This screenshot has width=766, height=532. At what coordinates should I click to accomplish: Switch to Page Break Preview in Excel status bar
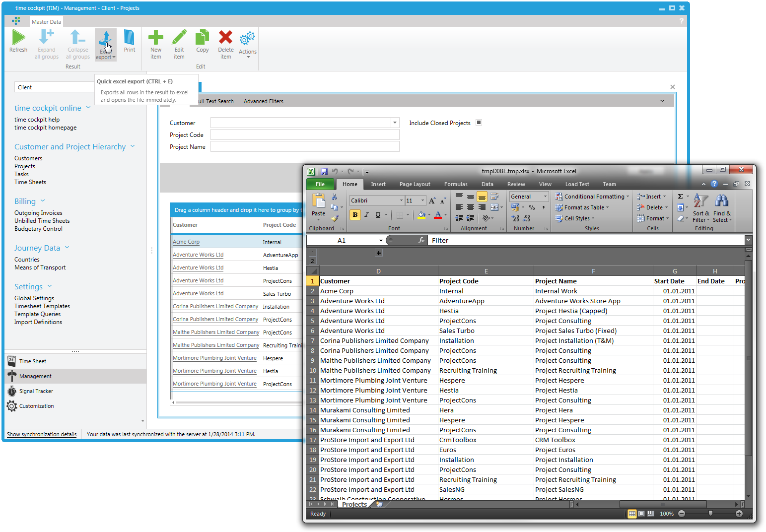(651, 514)
